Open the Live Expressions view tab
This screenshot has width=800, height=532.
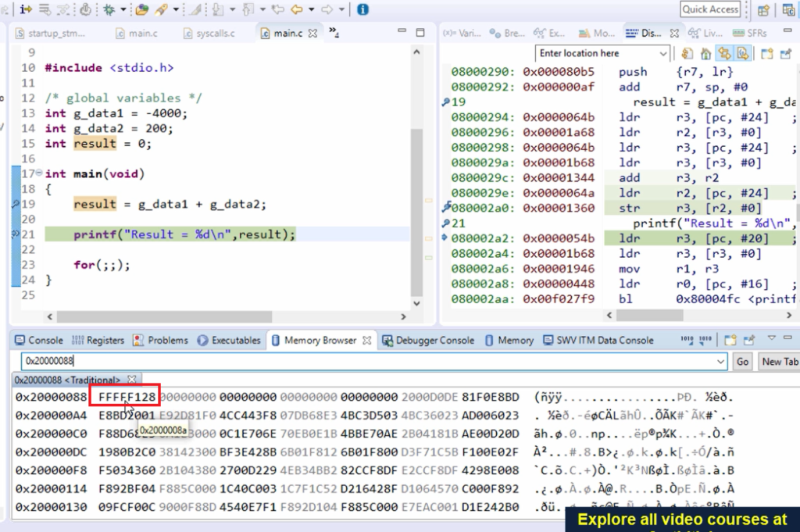pos(705,33)
